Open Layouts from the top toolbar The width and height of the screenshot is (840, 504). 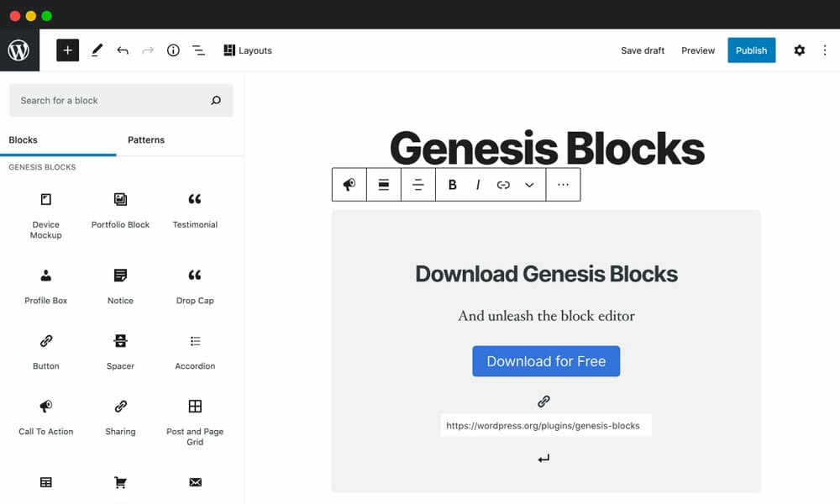(248, 50)
